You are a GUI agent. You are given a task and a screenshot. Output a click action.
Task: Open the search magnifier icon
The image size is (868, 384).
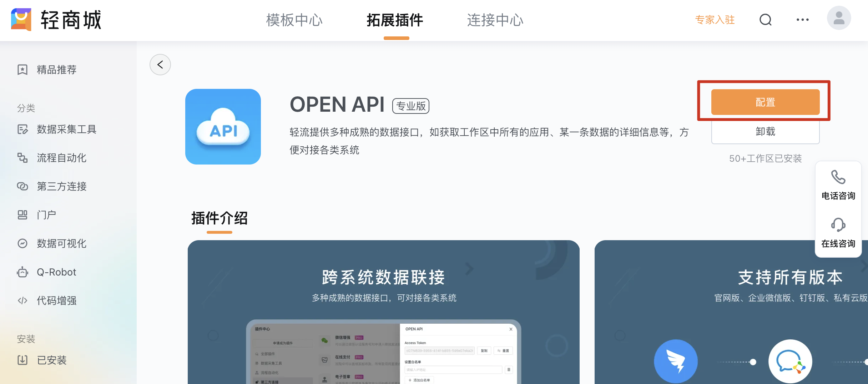[x=766, y=20]
